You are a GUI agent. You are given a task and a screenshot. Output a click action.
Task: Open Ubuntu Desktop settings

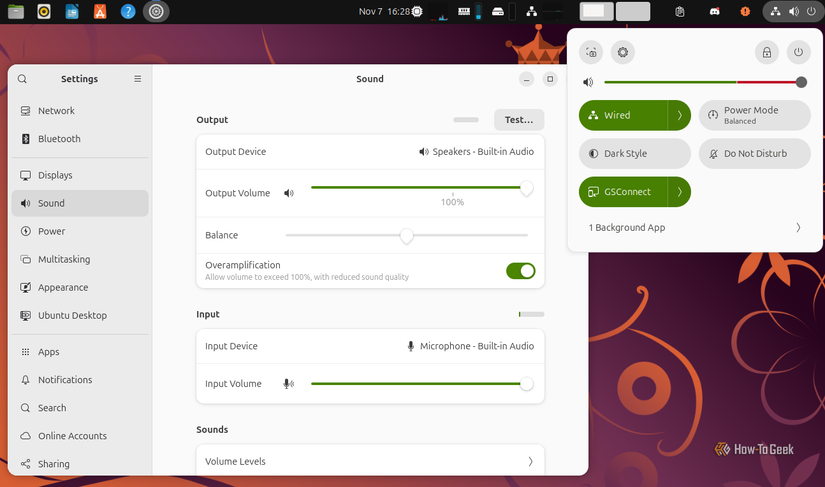[80, 316]
